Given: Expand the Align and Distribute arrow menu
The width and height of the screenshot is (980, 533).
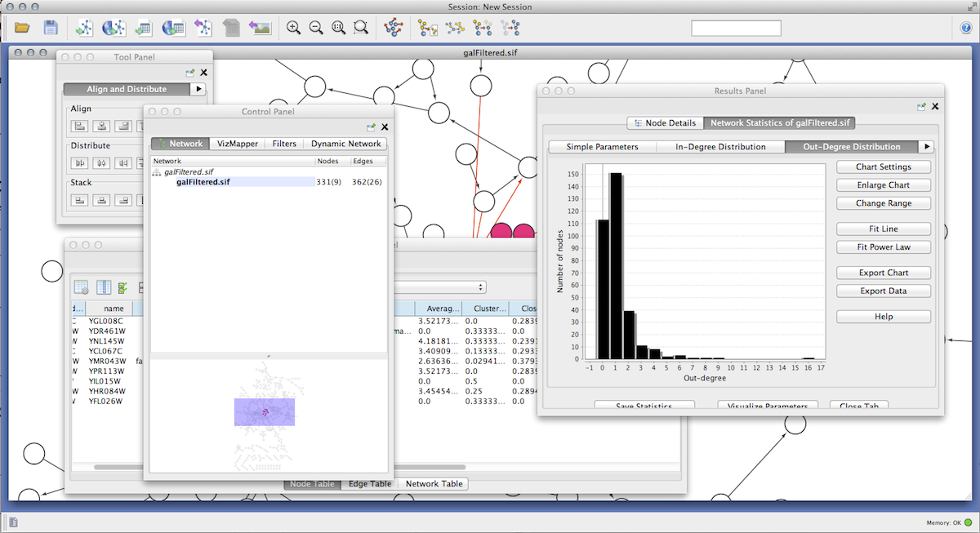Looking at the screenshot, I should point(198,89).
